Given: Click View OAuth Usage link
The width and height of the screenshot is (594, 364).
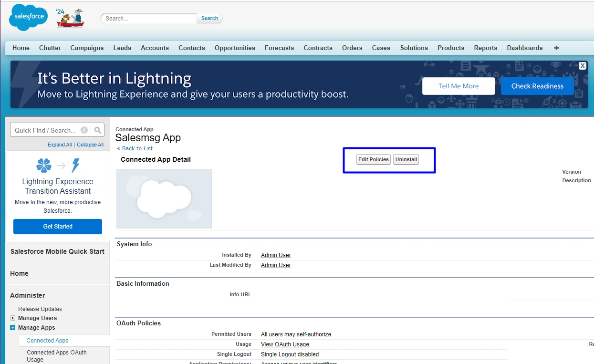Looking at the screenshot, I should (285, 344).
